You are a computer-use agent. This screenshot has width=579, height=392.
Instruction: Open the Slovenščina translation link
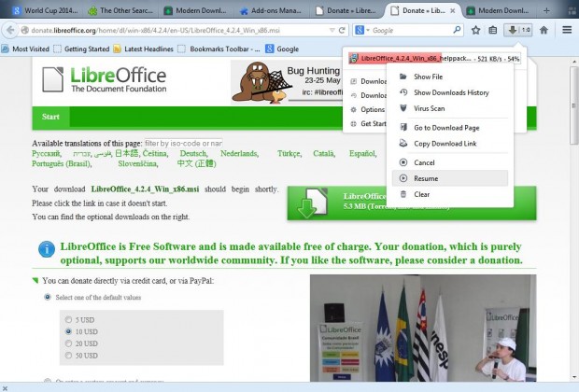pos(138,163)
